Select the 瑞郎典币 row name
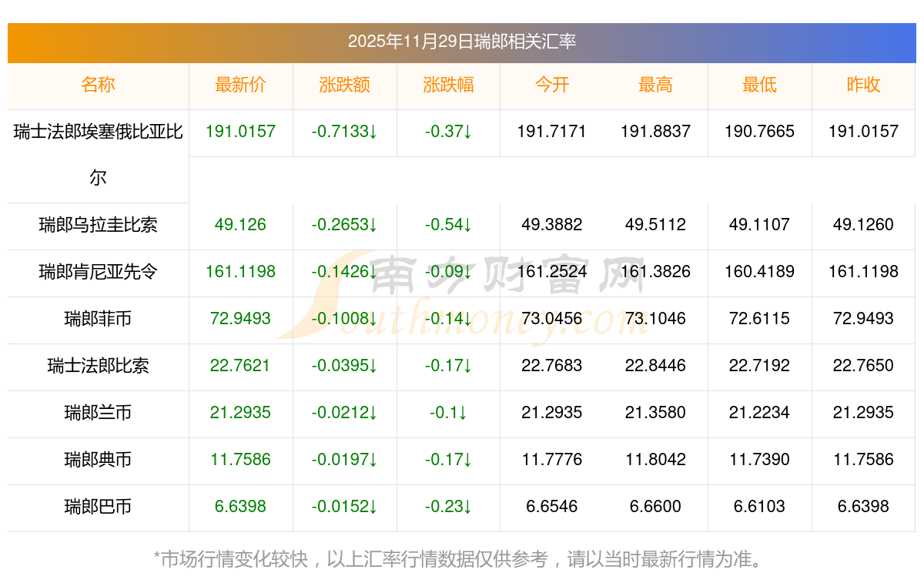This screenshot has height=583, width=924. point(98,460)
